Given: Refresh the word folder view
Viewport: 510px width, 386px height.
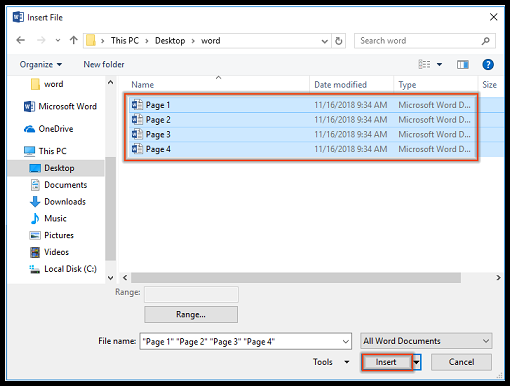Looking at the screenshot, I should click(x=339, y=41).
